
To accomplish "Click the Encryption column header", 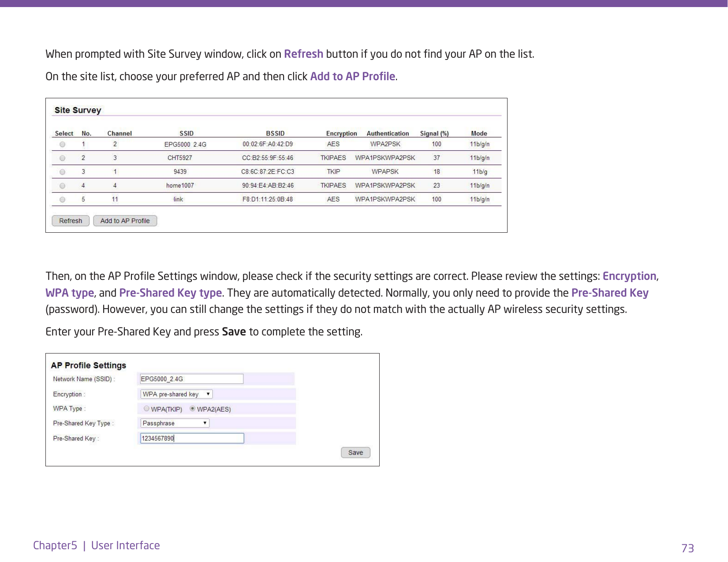I will 342,134.
